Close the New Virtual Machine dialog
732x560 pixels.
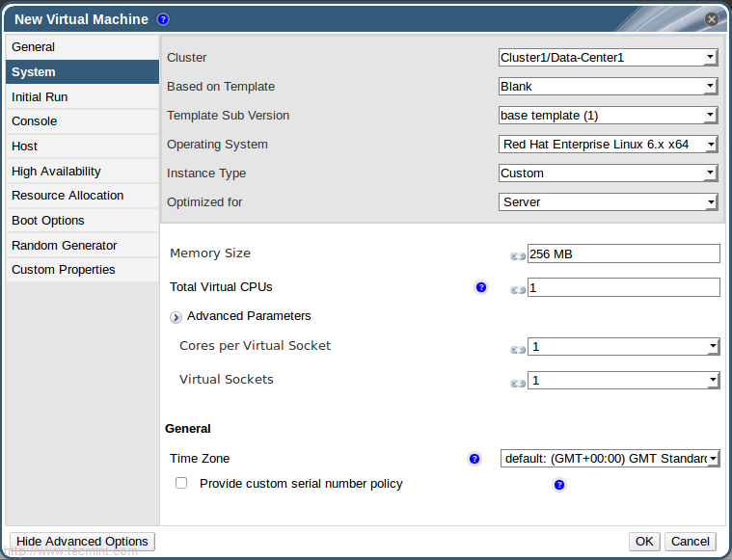pos(712,19)
